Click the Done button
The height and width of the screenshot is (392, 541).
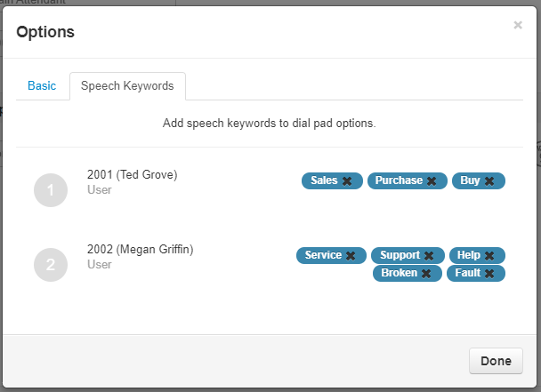pos(496,361)
